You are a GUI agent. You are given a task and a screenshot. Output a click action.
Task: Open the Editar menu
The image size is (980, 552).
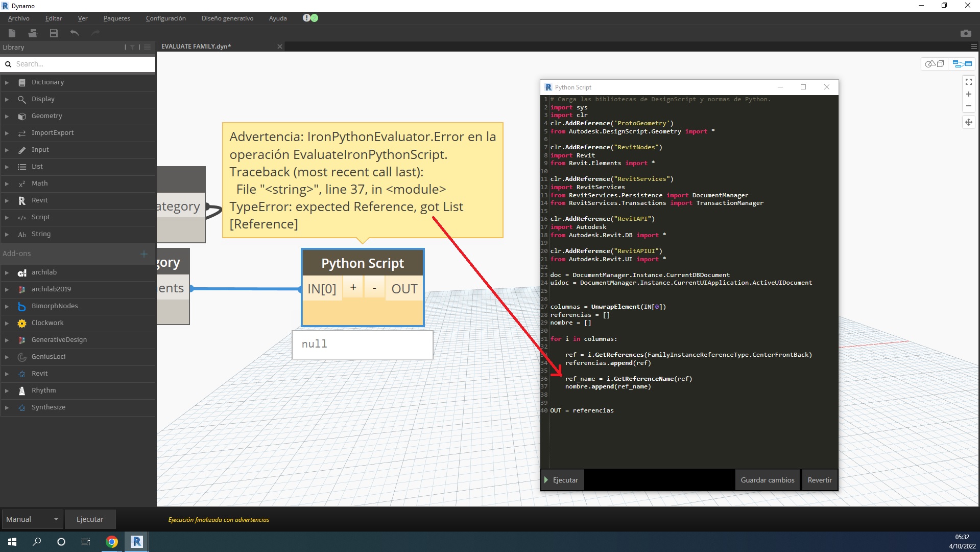[54, 18]
